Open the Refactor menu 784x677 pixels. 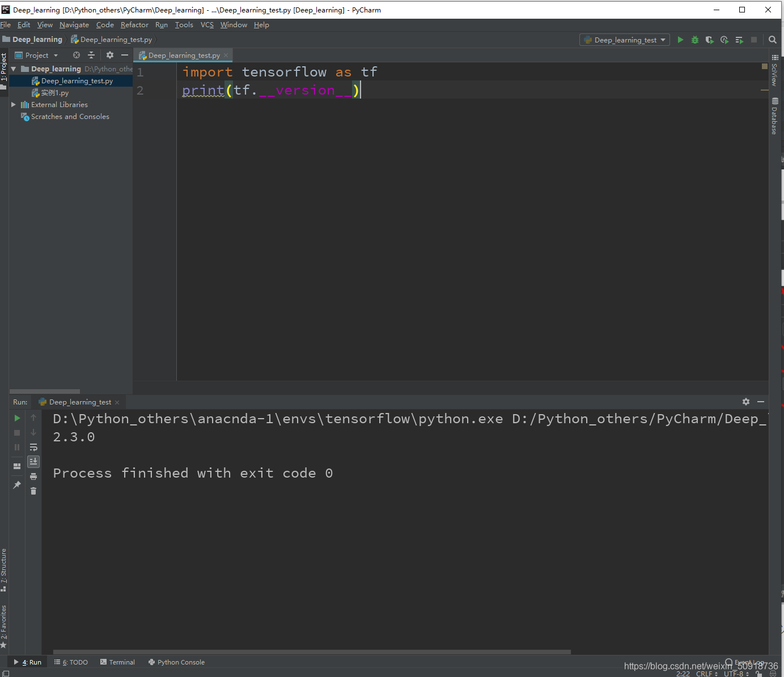(x=134, y=25)
